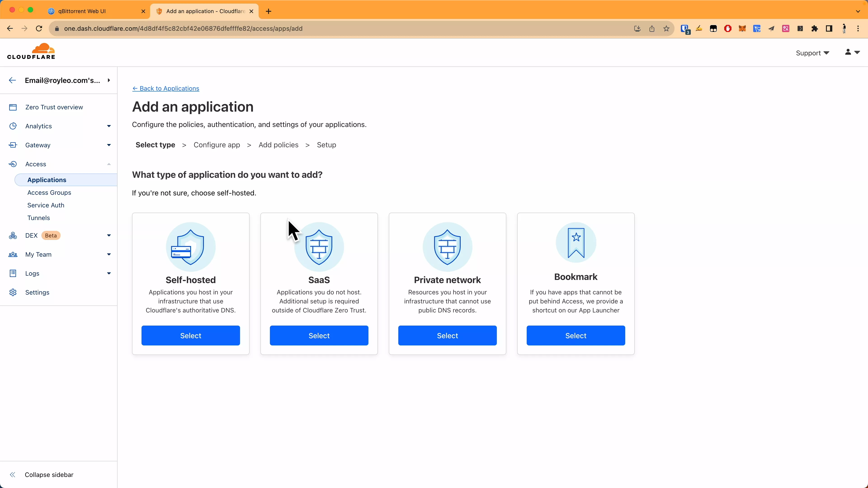The width and height of the screenshot is (868, 488).
Task: Select the SaaS application type
Action: 319,336
